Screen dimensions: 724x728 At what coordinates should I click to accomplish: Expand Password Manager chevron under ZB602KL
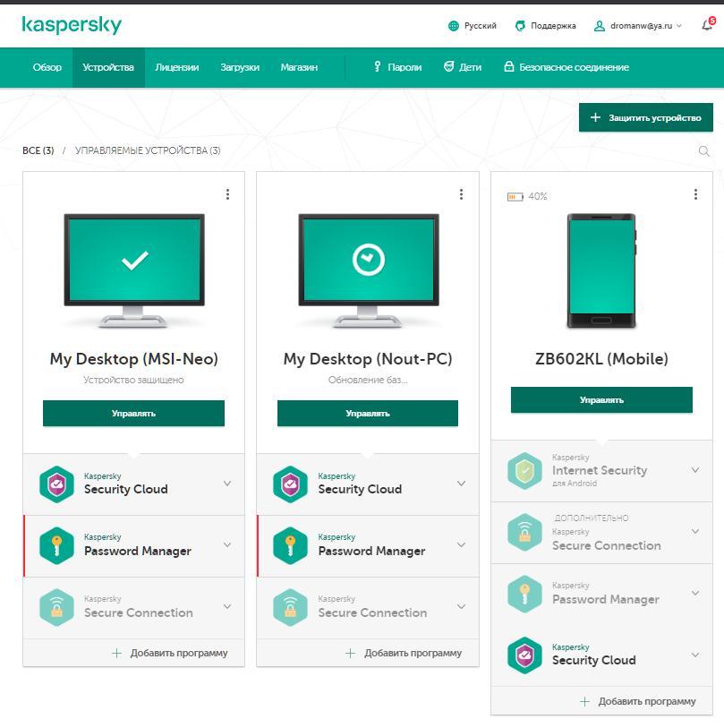695,593
